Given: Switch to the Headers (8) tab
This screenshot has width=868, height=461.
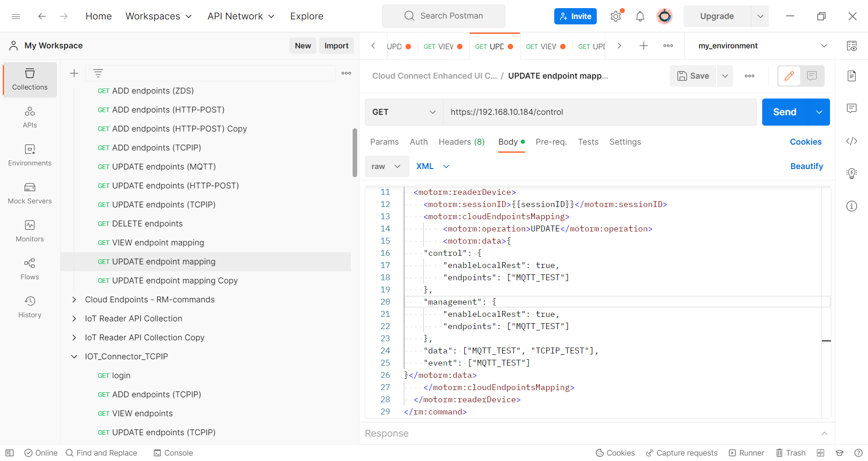Looking at the screenshot, I should (x=462, y=142).
